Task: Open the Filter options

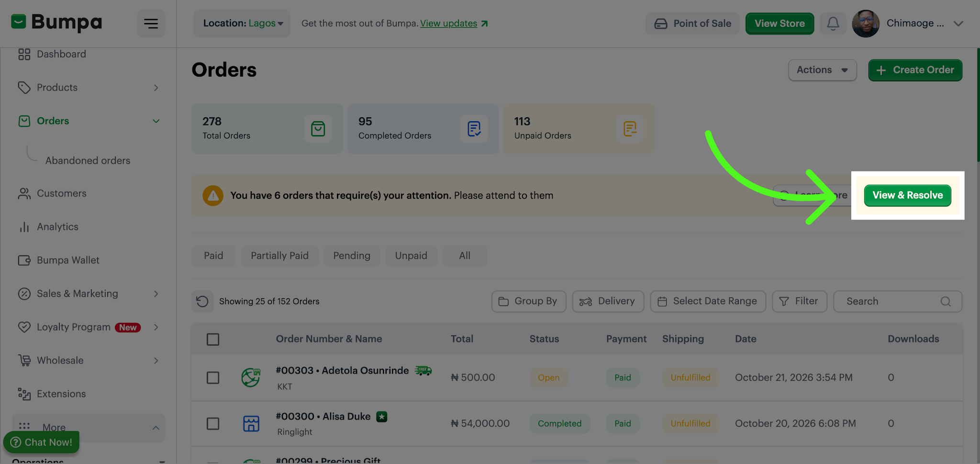Action: click(x=799, y=301)
